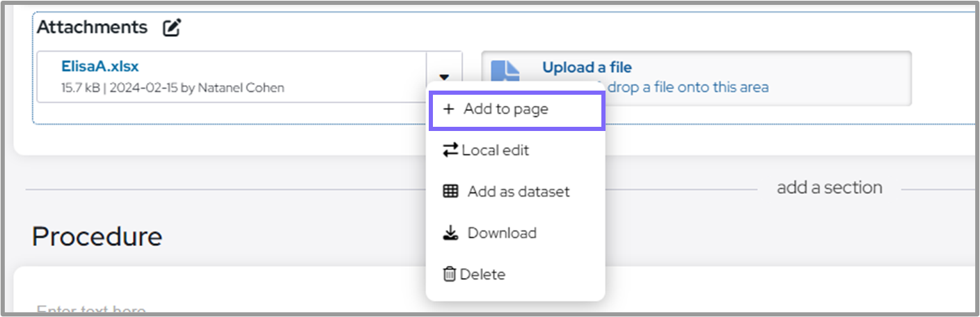Click the swap arrows icon for Local edit
The image size is (980, 317).
click(x=450, y=150)
